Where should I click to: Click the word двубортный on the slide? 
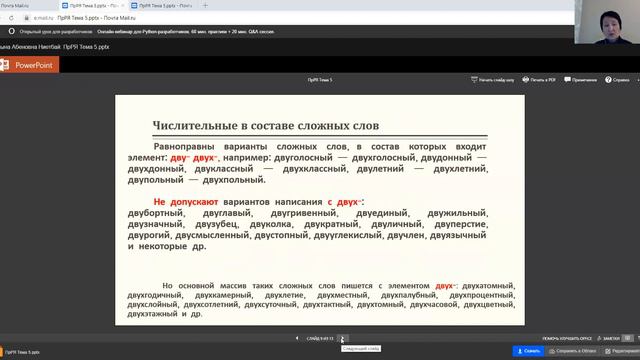coord(155,213)
